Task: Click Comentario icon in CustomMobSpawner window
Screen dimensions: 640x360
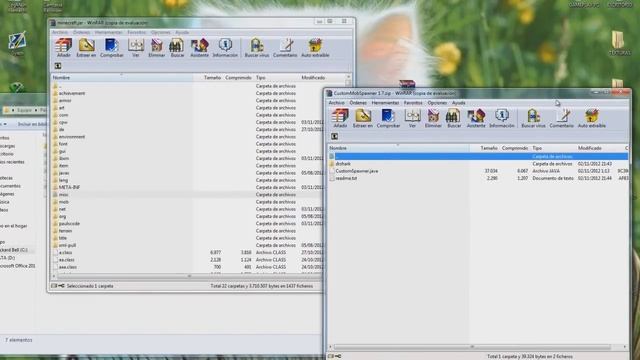Action: [x=562, y=118]
